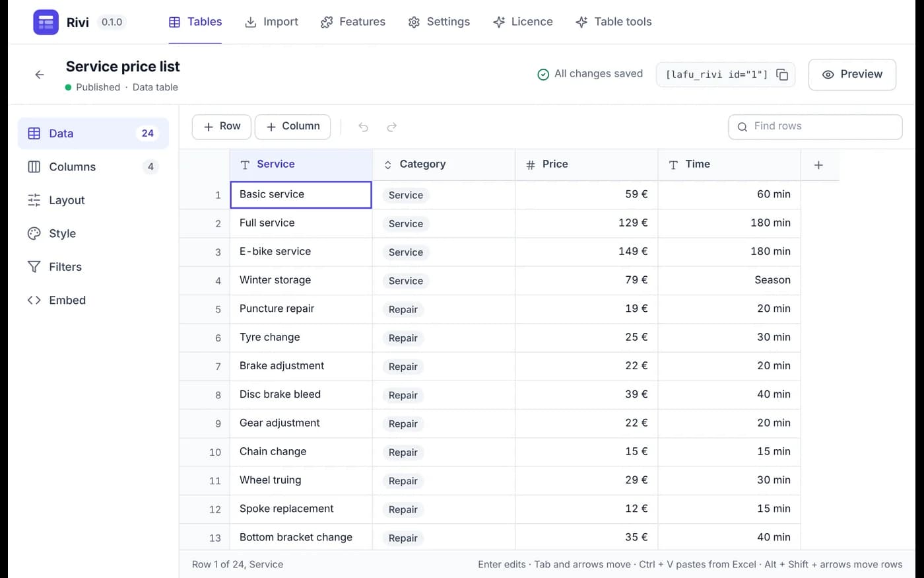Click the text type icon in Service header
The width and height of the screenshot is (924, 578).
245,165
